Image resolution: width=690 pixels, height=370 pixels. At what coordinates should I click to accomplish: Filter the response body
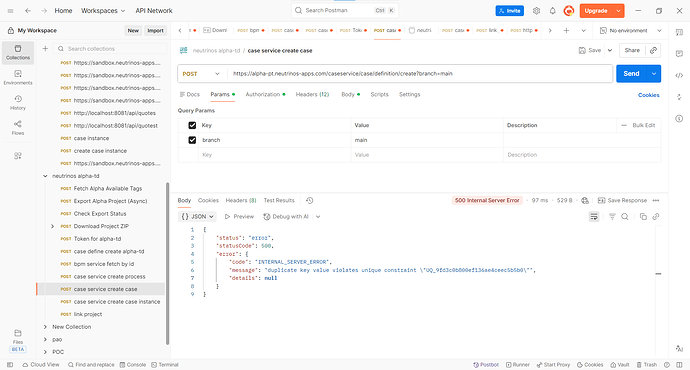pyautogui.click(x=612, y=216)
